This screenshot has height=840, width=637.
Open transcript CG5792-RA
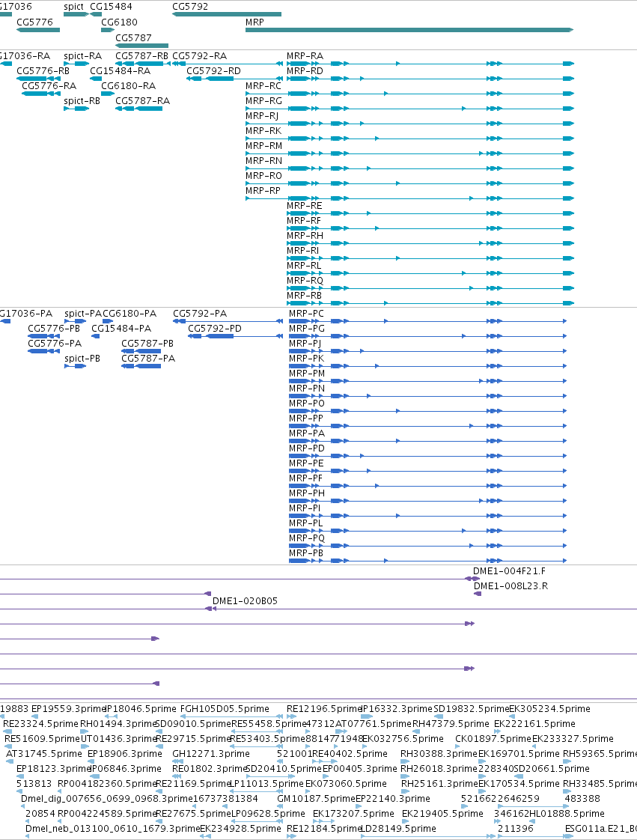pyautogui.click(x=199, y=55)
